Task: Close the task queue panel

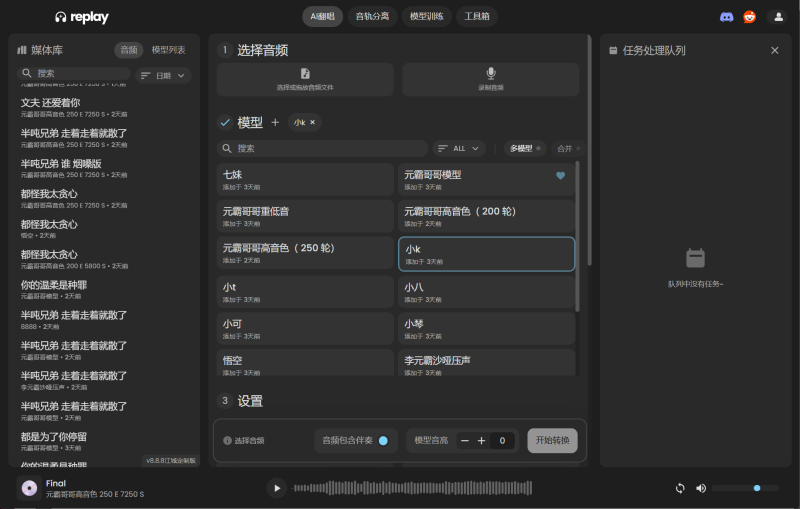Action: pos(774,50)
